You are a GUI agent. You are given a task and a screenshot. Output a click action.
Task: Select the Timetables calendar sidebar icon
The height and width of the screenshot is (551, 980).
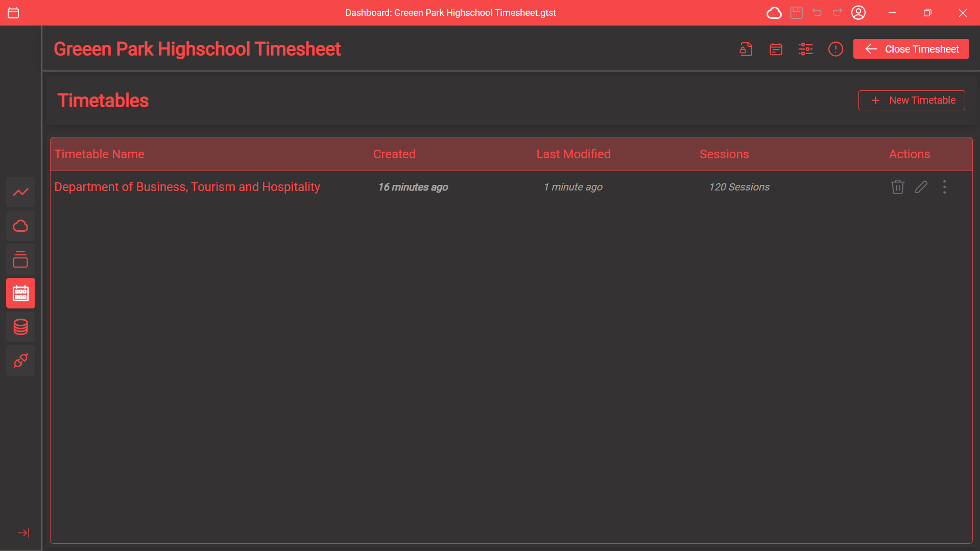(20, 293)
